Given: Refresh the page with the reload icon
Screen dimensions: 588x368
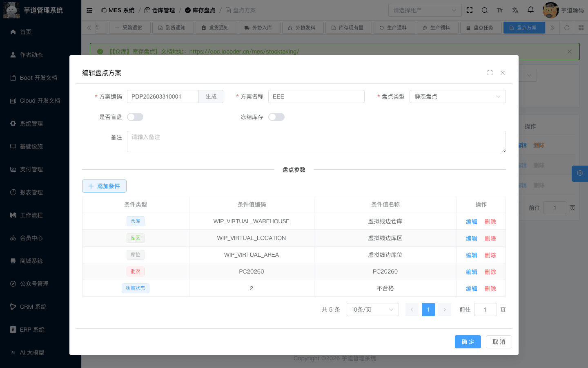Looking at the screenshot, I should [567, 28].
